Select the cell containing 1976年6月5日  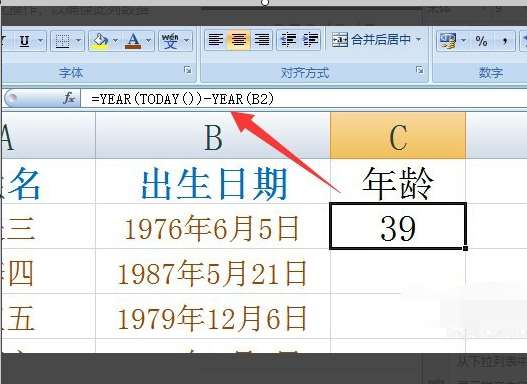213,226
